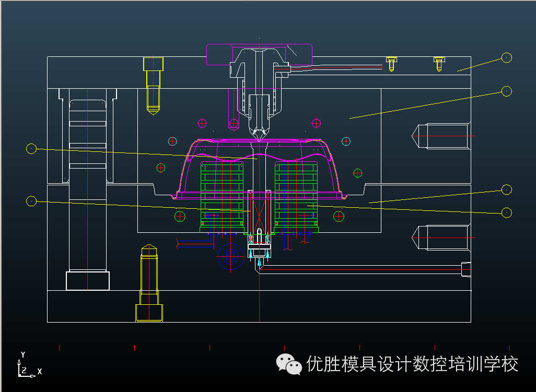Pick the left of two small yellow screws, top right
Screen dimensions: 536x392
(391, 64)
